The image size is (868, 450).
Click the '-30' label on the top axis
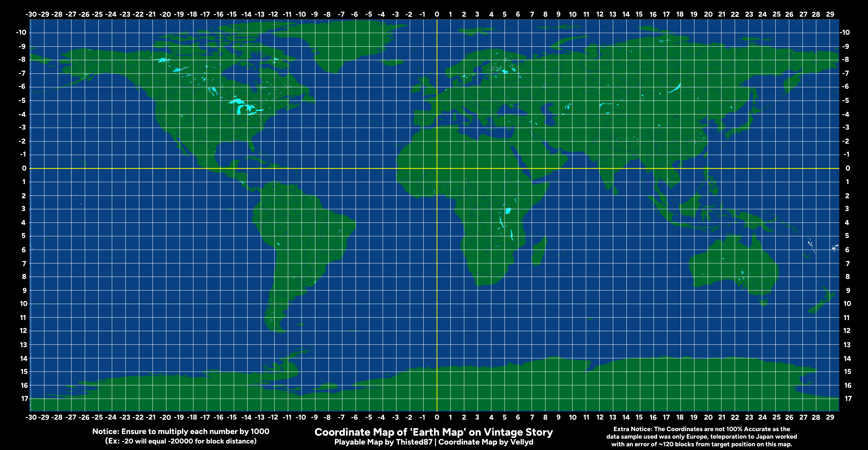point(31,14)
